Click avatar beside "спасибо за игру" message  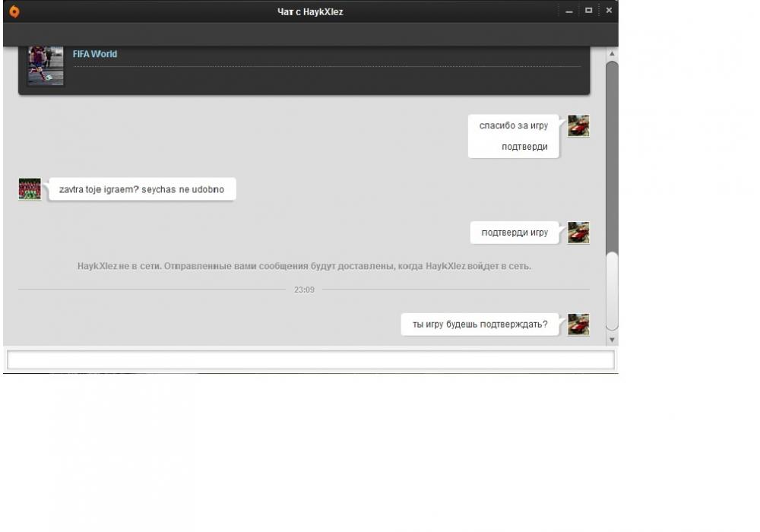(x=578, y=126)
